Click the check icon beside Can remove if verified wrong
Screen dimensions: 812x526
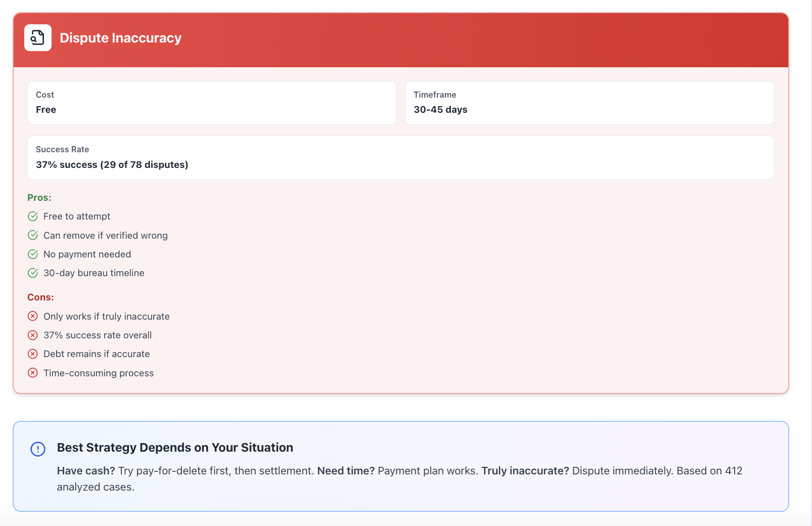[33, 235]
